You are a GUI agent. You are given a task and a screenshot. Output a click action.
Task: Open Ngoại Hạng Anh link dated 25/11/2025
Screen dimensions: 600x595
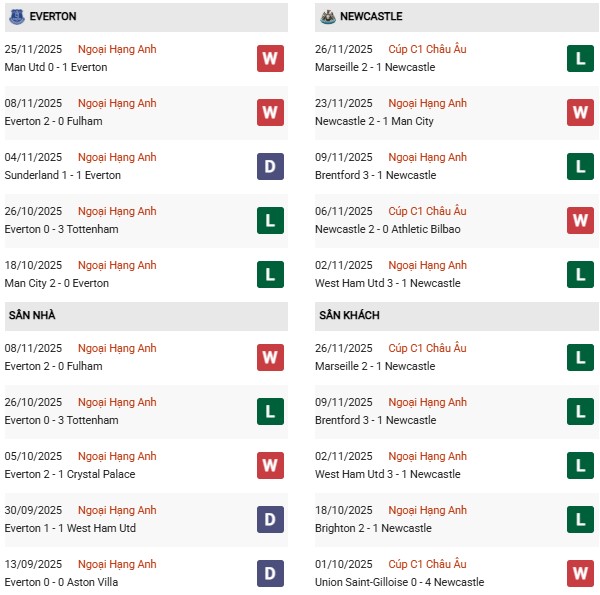click(x=118, y=49)
